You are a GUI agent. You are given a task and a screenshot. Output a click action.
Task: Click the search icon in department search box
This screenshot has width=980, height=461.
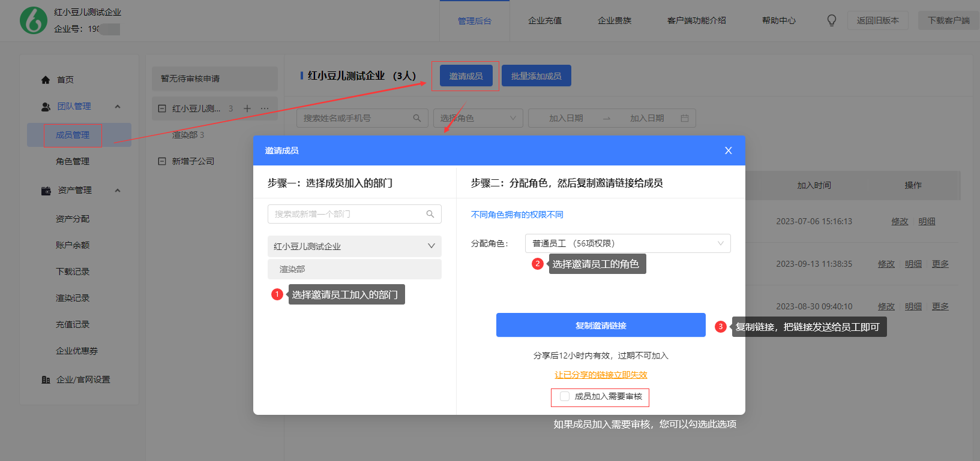pos(430,214)
